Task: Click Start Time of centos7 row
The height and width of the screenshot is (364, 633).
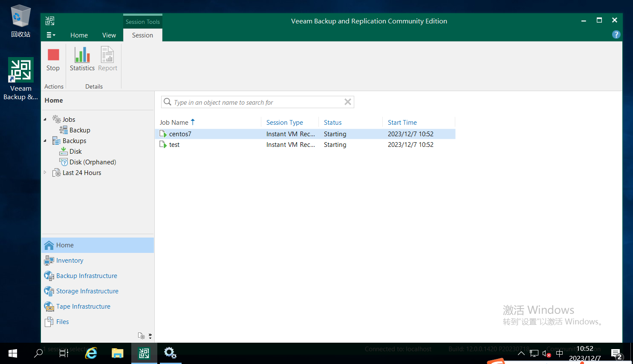Action: [x=410, y=134]
